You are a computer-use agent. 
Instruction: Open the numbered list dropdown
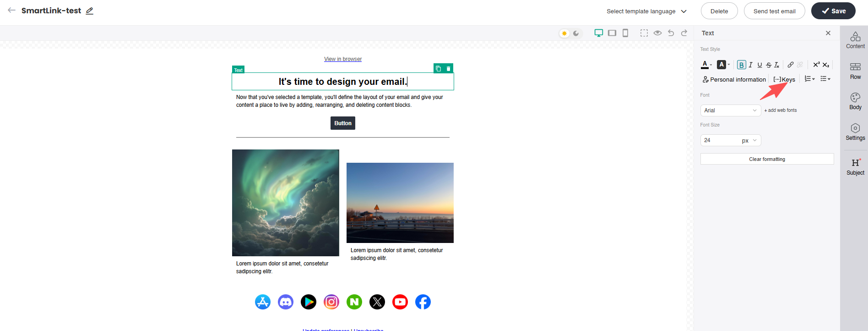tap(810, 79)
